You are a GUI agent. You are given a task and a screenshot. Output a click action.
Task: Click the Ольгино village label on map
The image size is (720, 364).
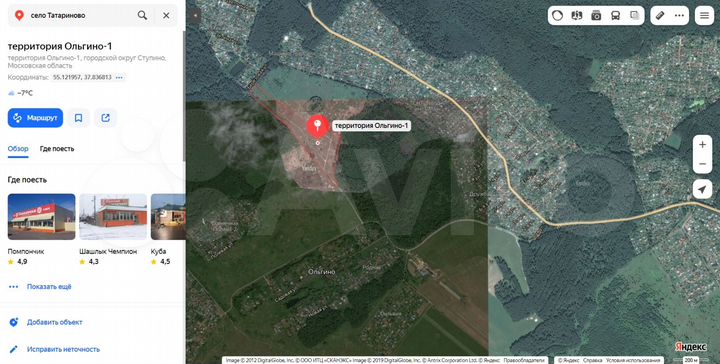pyautogui.click(x=321, y=272)
